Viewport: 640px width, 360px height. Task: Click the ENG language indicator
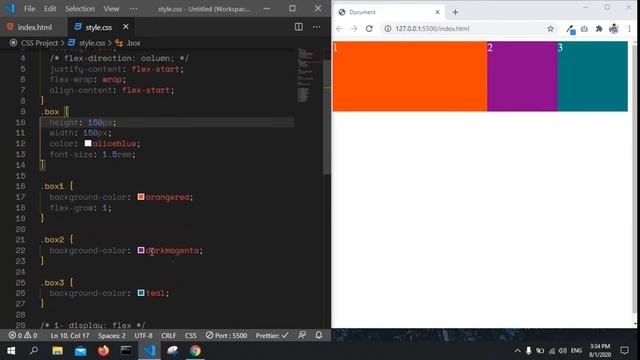point(576,351)
